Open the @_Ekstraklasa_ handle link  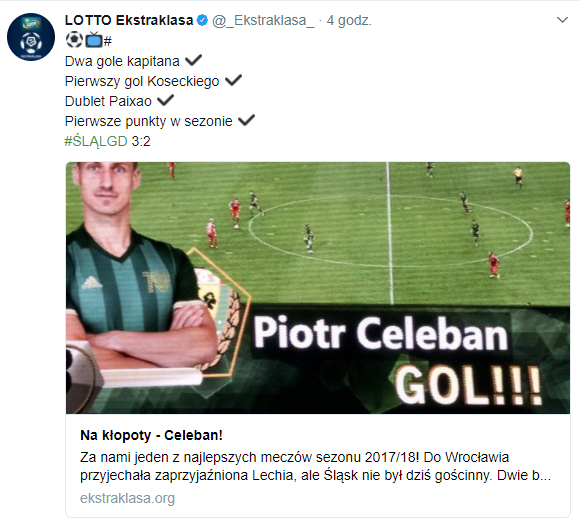[263, 21]
